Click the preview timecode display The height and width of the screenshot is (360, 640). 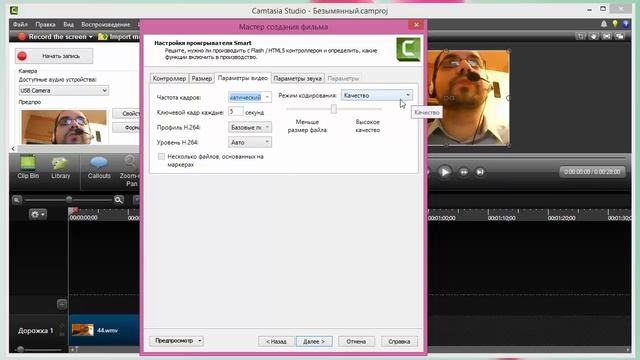592,172
